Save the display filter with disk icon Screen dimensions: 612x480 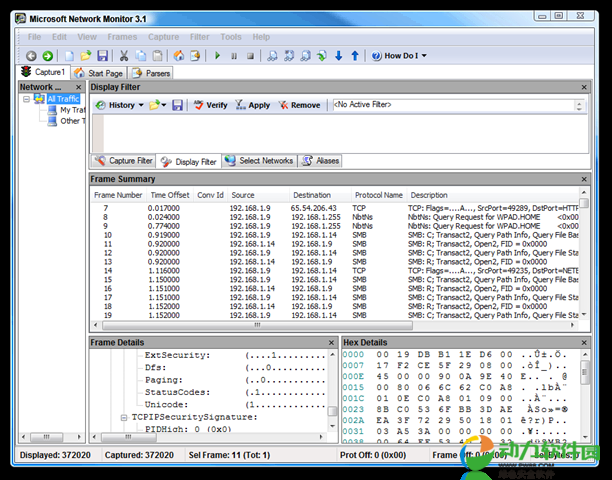click(x=177, y=105)
